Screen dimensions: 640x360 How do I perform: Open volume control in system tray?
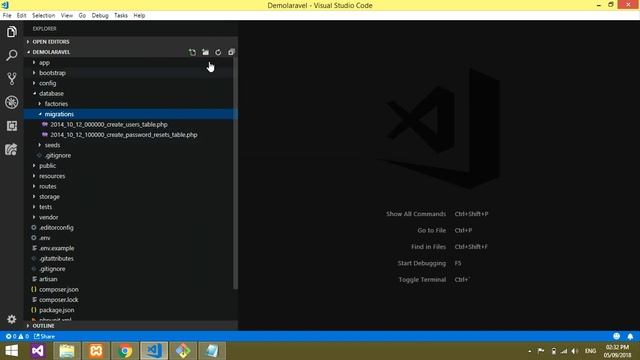pyautogui.click(x=575, y=351)
